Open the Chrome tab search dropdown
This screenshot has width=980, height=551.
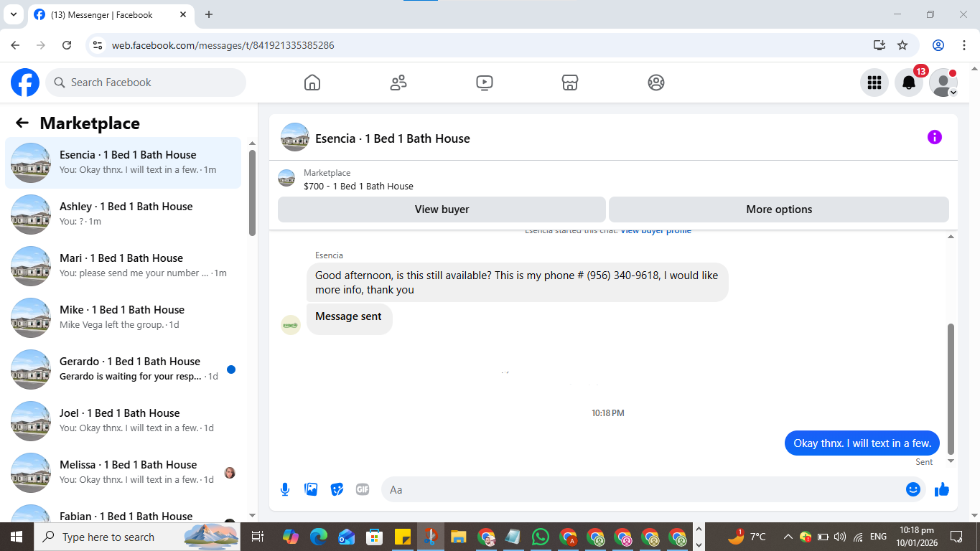tap(13, 14)
